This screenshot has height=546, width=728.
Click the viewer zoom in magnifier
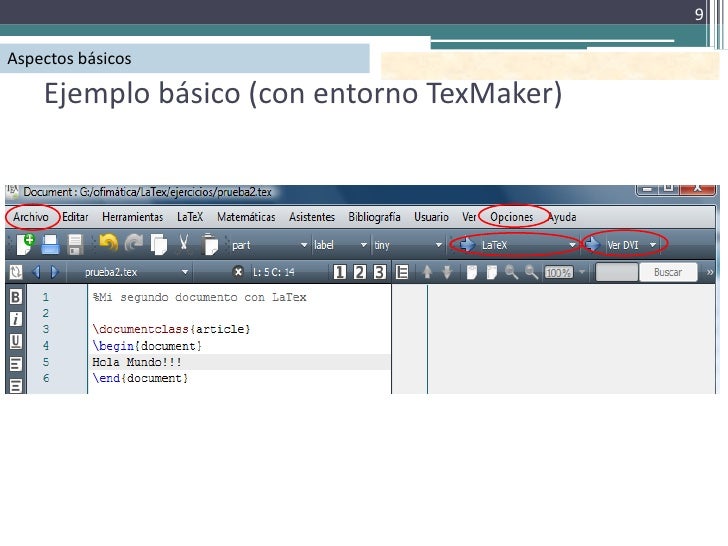511,272
